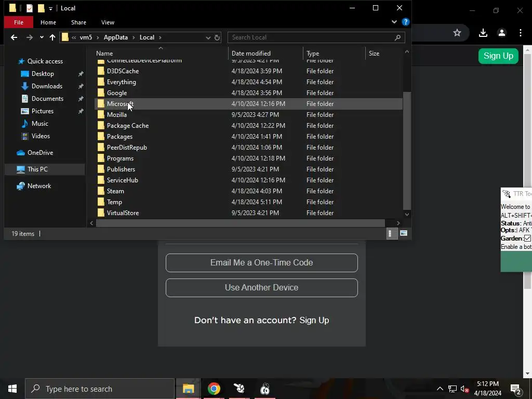Select Network in navigation pane
532x399 pixels.
click(39, 186)
